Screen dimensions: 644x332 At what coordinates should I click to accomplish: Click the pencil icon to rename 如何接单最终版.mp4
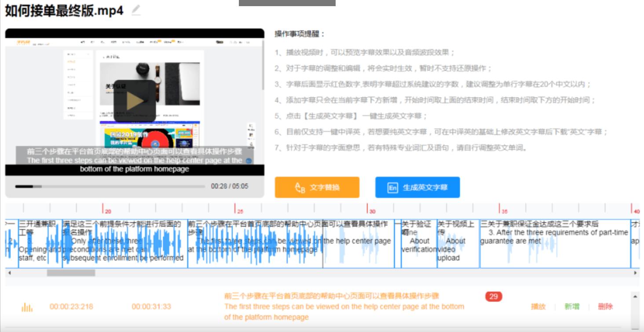[x=135, y=11]
